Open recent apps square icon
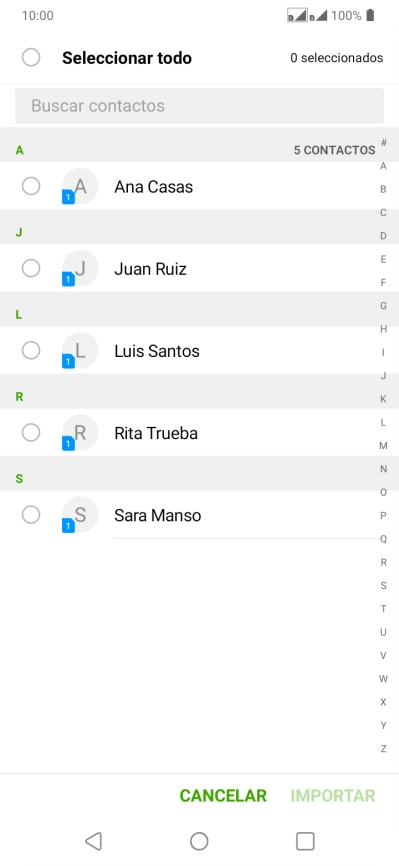Screen dimensions: 399x866 point(305,841)
